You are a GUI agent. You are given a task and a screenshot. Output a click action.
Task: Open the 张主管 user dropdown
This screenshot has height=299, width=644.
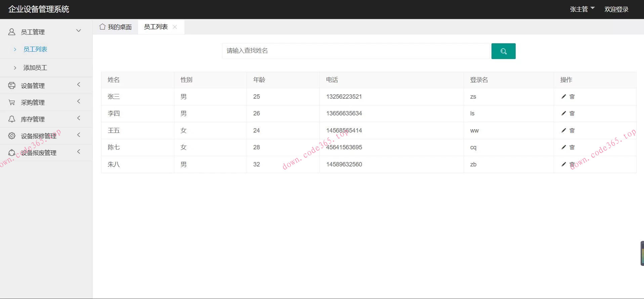(582, 9)
